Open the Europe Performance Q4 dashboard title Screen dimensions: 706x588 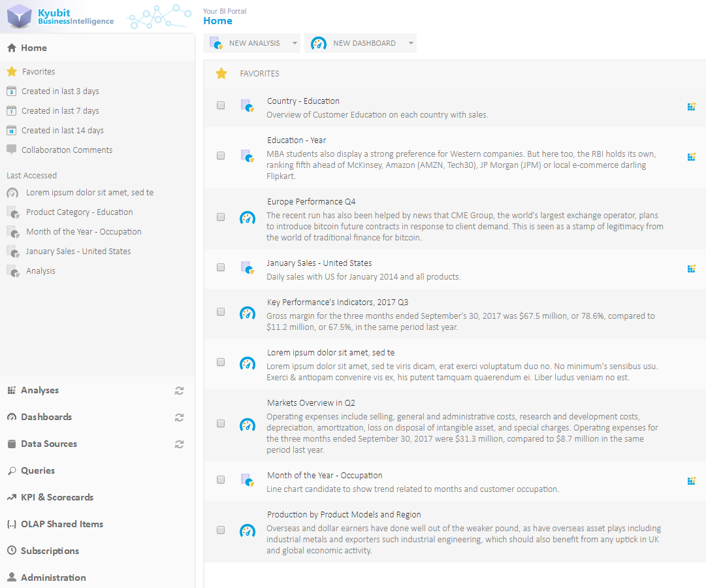pos(311,201)
